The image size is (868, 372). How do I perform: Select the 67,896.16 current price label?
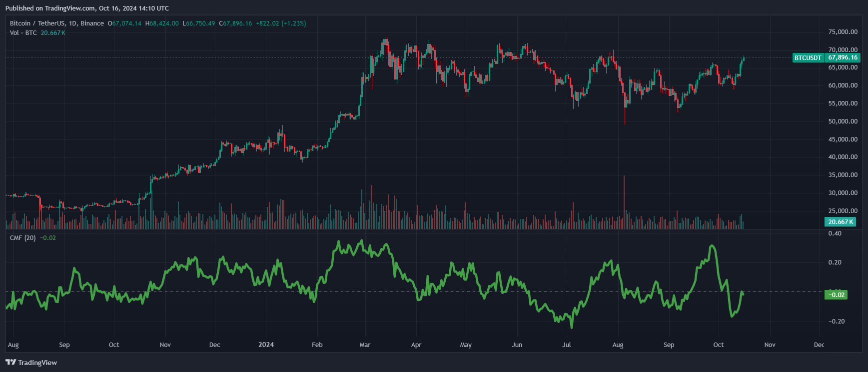tap(843, 57)
